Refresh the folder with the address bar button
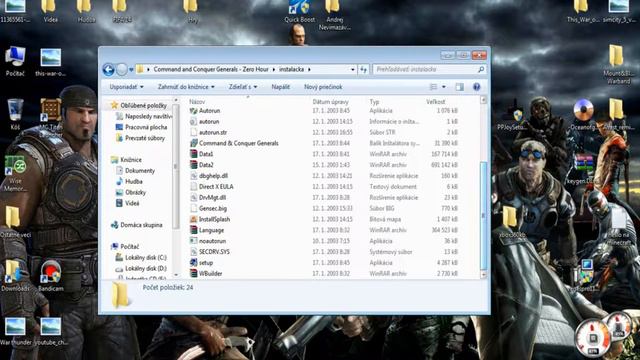 (363, 70)
